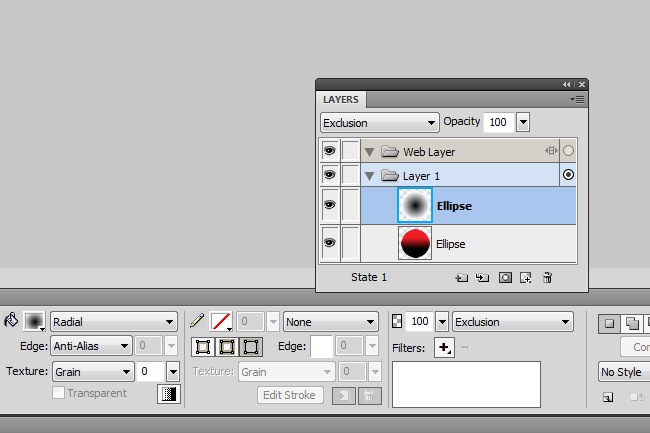This screenshot has width=650, height=433.
Task: Open the No Style dropdown
Action: pyautogui.click(x=622, y=372)
